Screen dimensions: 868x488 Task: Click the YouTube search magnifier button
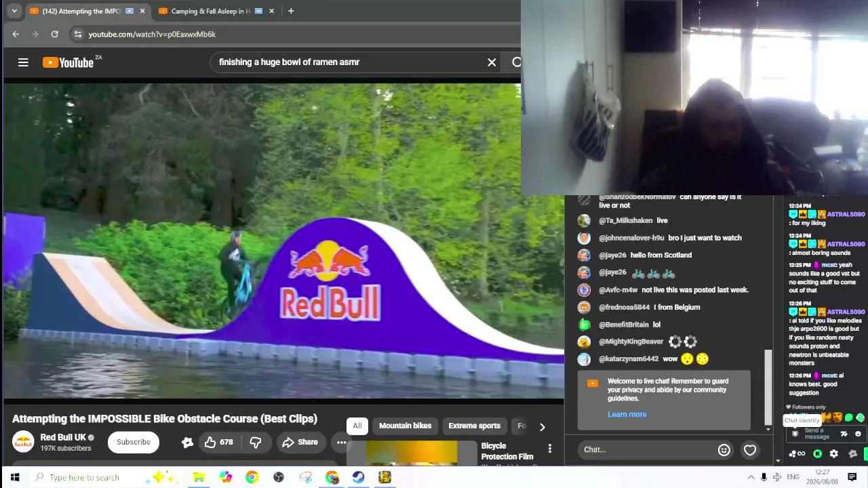[516, 62]
